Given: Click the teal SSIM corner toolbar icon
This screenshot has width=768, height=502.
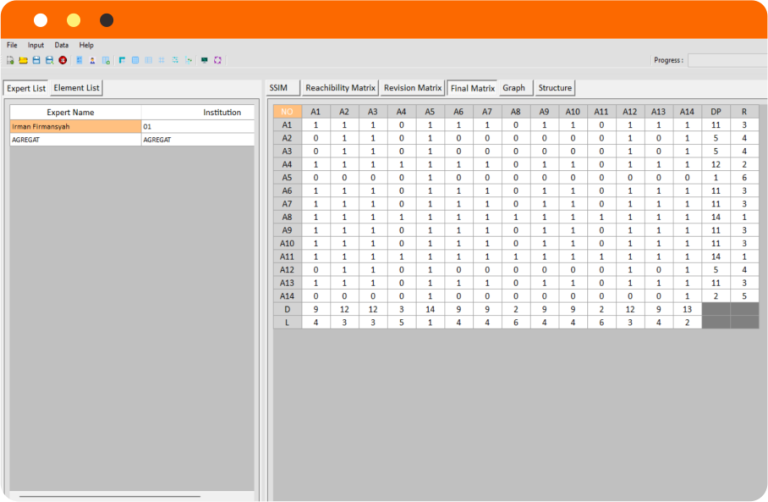Looking at the screenshot, I should click(122, 60).
